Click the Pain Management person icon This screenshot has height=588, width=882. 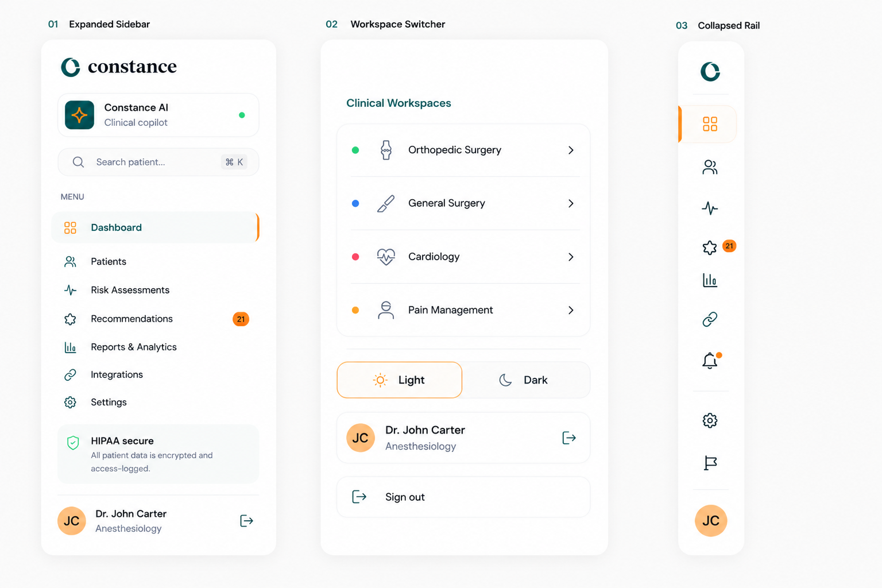(386, 310)
